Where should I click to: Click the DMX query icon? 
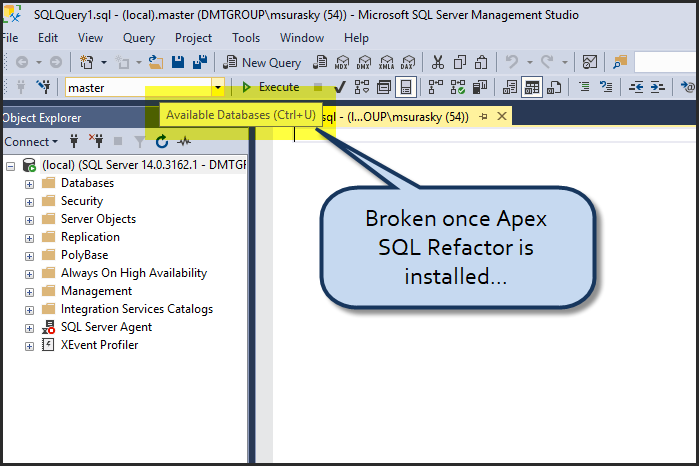[x=364, y=62]
